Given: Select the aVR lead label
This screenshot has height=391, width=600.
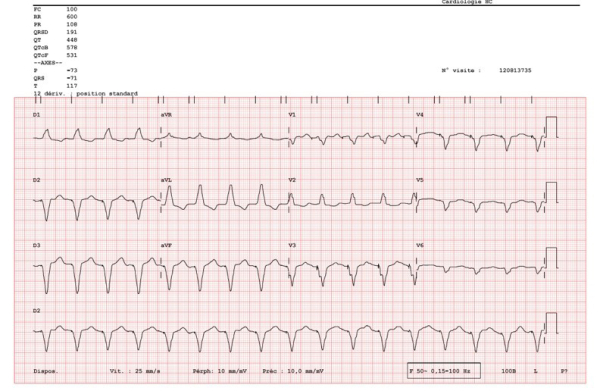Looking at the screenshot, I should coord(166,115).
